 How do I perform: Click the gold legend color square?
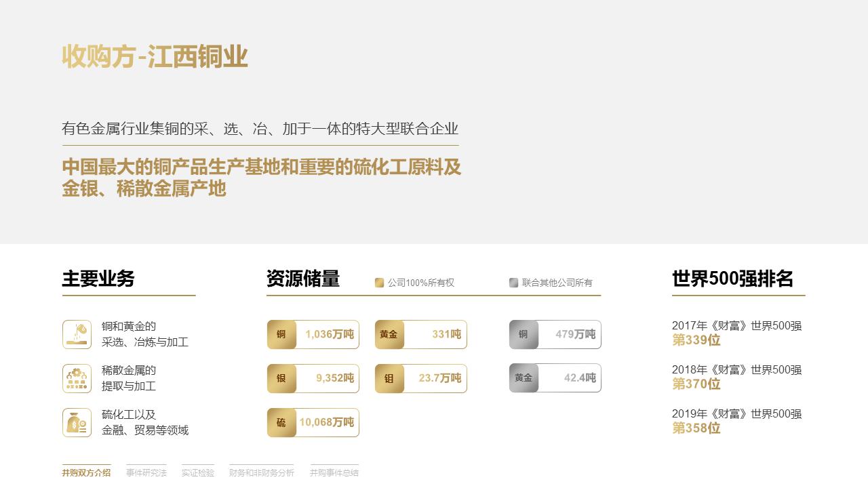[x=378, y=283]
